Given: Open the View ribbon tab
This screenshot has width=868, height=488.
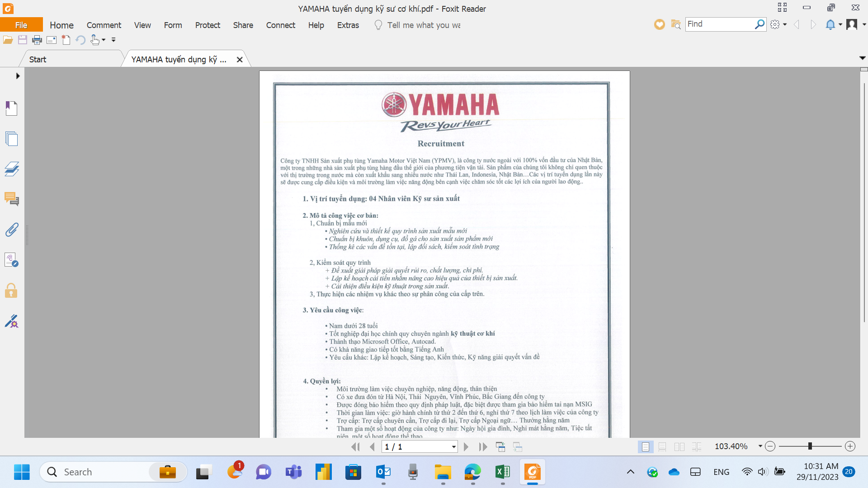Looking at the screenshot, I should pos(142,25).
